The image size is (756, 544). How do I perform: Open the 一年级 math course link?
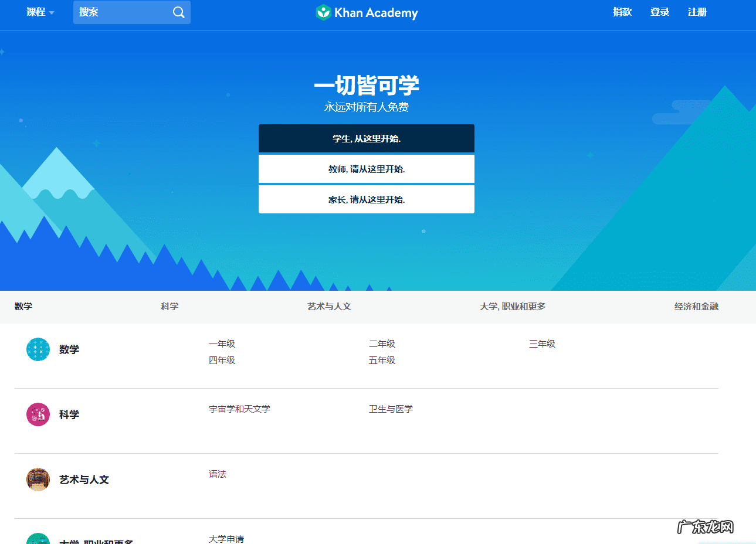click(x=222, y=344)
